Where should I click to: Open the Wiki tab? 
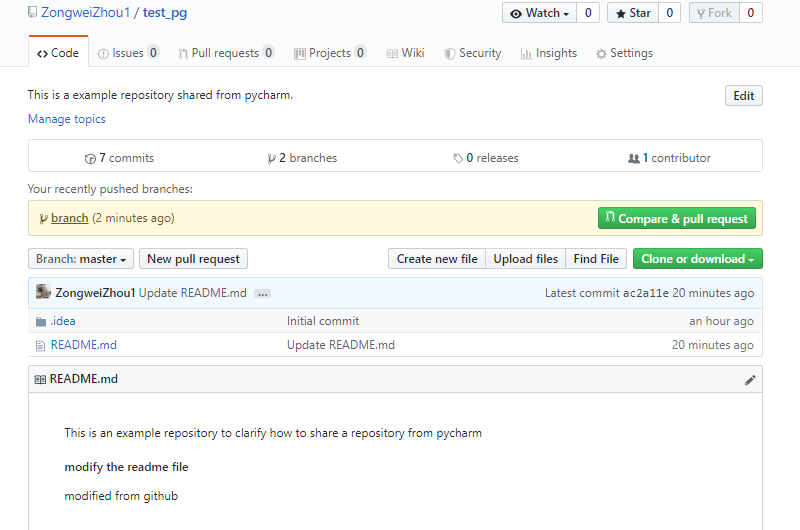[x=406, y=53]
